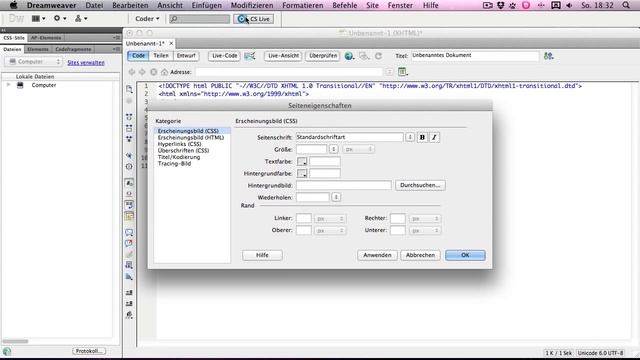This screenshot has width=640, height=360.
Task: Click the home icon in address bar
Action: tap(164, 72)
